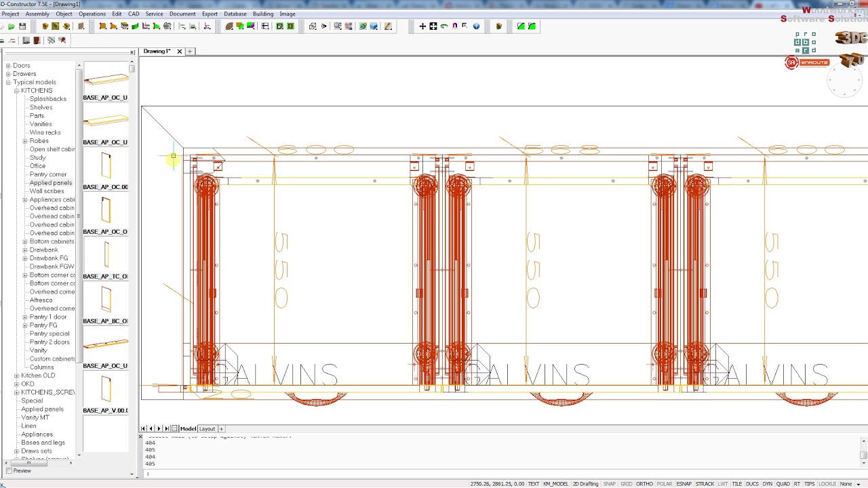Expand the Pantry 1 door node
The image size is (868, 488).
(25, 317)
